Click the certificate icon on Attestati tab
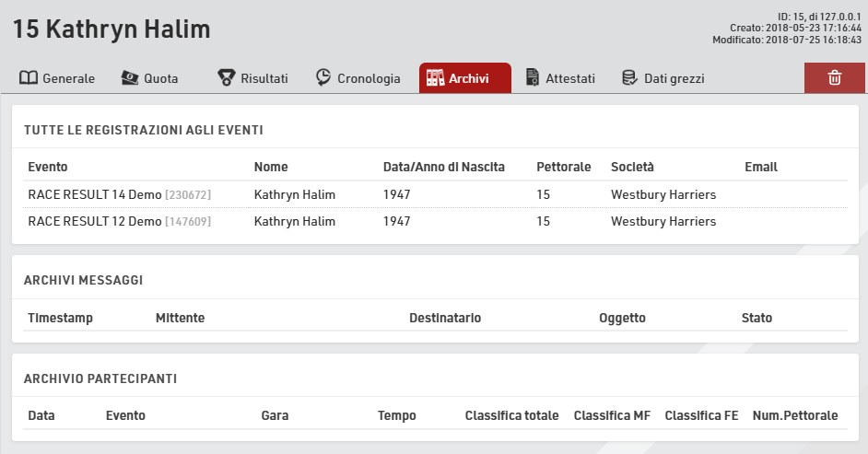Screen dimensions: 868x454 (533, 78)
